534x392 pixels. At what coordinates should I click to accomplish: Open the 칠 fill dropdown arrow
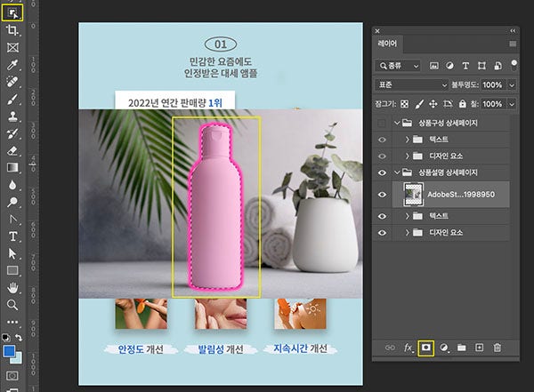[512, 104]
